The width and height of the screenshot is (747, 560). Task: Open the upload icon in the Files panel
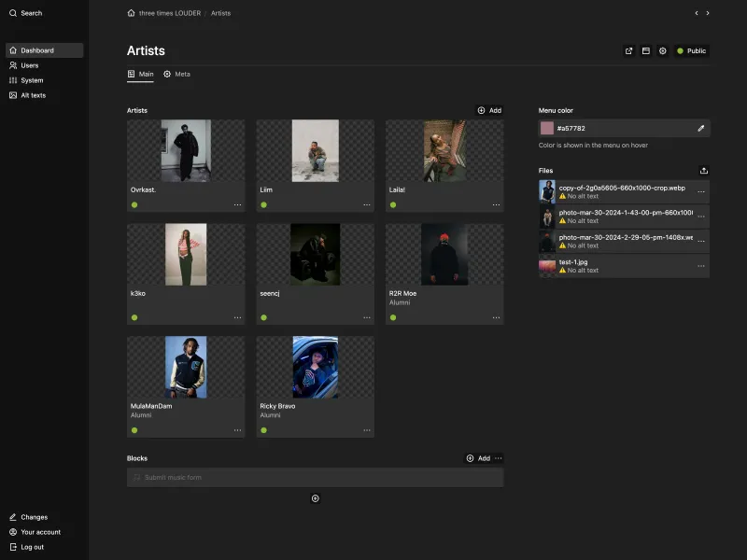pyautogui.click(x=705, y=171)
